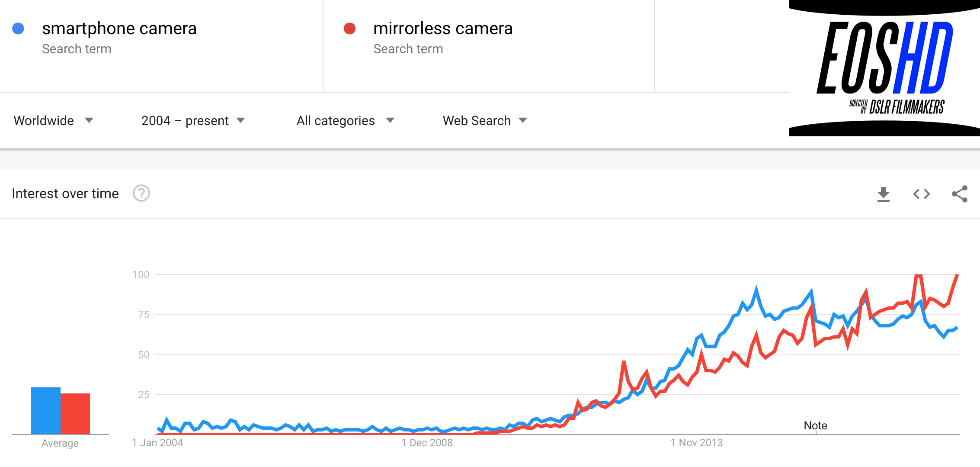980x467 pixels.
Task: Select the blue smartphone camera dot
Action: 18,29
